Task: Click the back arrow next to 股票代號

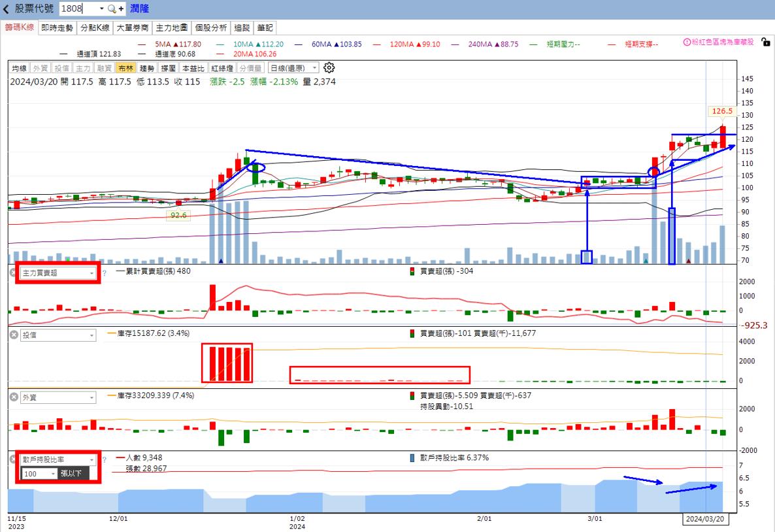Action: pos(7,9)
